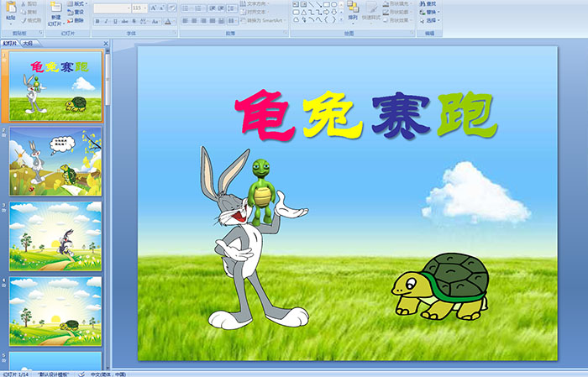Open the font name combo box
588x377 pixels.
tap(112, 8)
